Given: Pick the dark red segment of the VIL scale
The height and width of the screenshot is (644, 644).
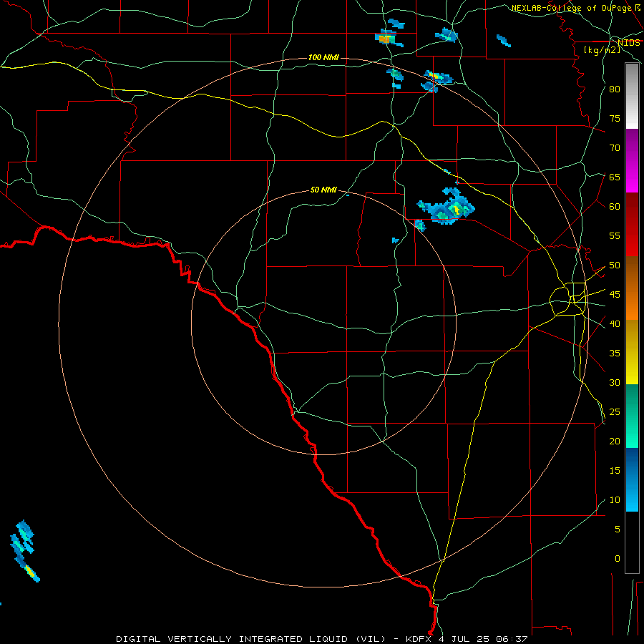Looking at the screenshot, I should [632, 225].
